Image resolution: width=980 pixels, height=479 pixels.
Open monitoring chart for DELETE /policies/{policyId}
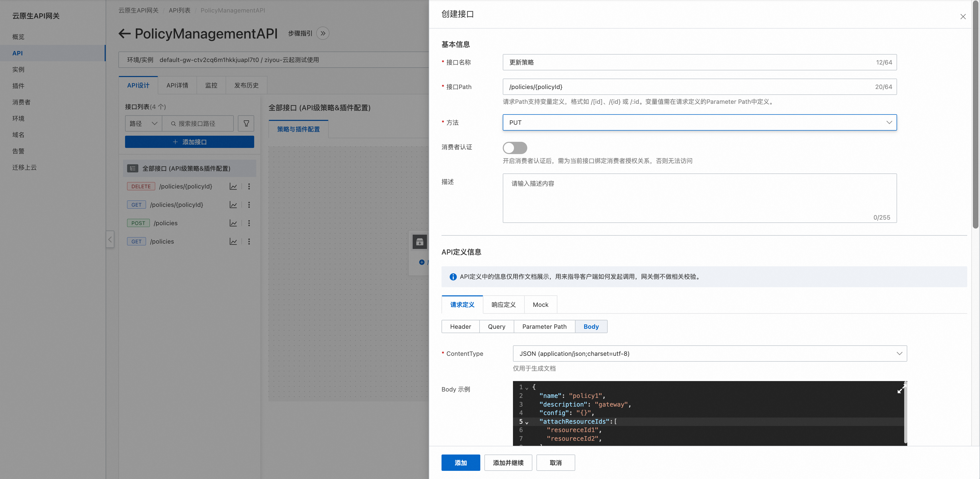233,186
